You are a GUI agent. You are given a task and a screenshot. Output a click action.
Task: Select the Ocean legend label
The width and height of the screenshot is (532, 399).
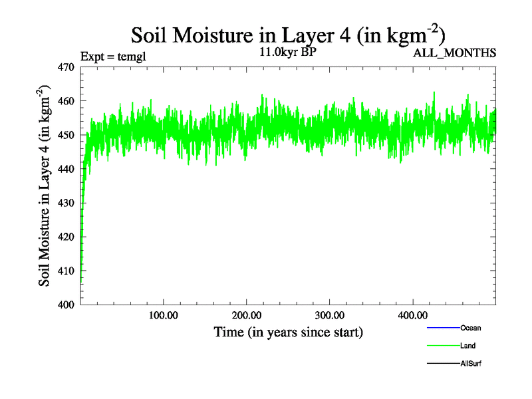pos(470,328)
